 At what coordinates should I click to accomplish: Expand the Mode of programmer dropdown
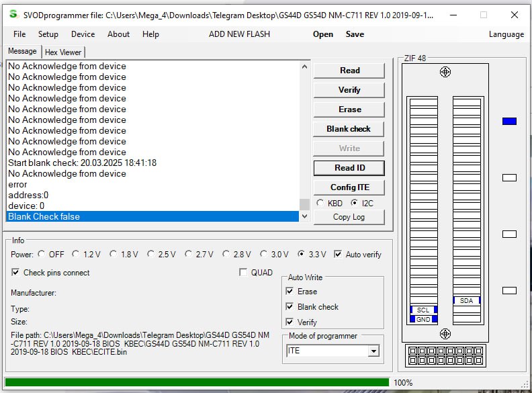tap(373, 351)
